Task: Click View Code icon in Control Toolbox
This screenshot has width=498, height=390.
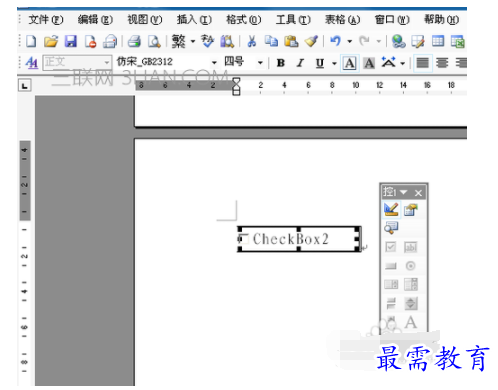Action: coord(391,228)
